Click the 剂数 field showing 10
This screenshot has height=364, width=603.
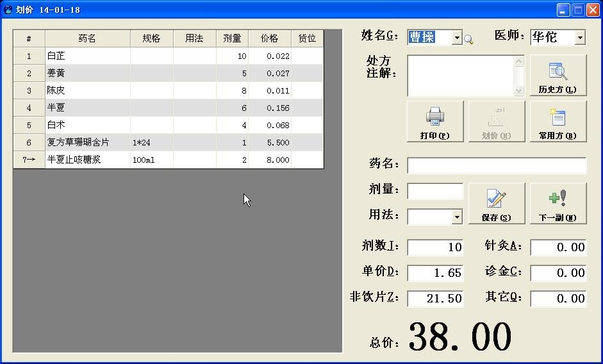pyautogui.click(x=435, y=247)
